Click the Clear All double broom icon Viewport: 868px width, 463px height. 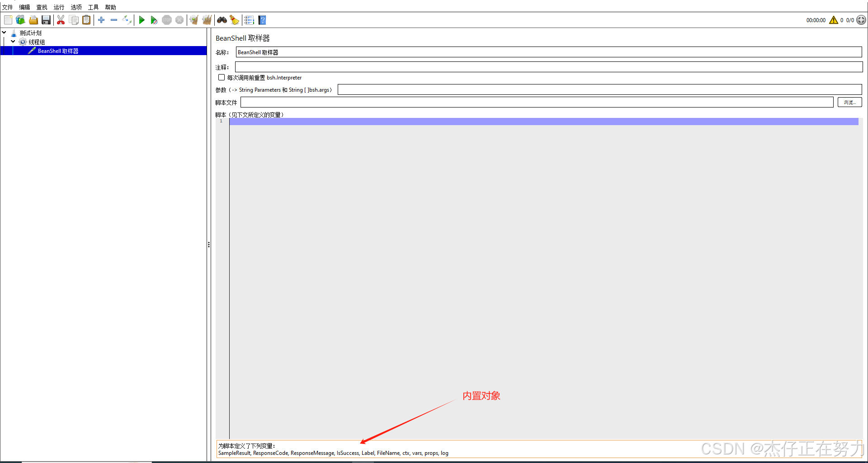[207, 20]
